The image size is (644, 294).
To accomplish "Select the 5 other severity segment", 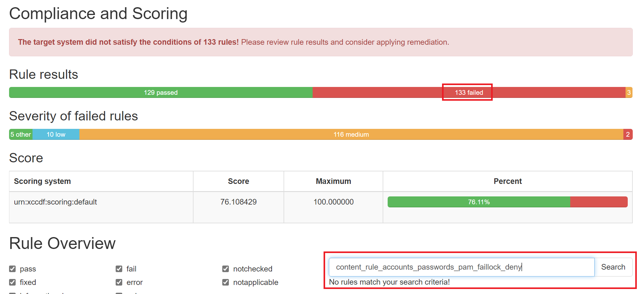I will (x=20, y=134).
